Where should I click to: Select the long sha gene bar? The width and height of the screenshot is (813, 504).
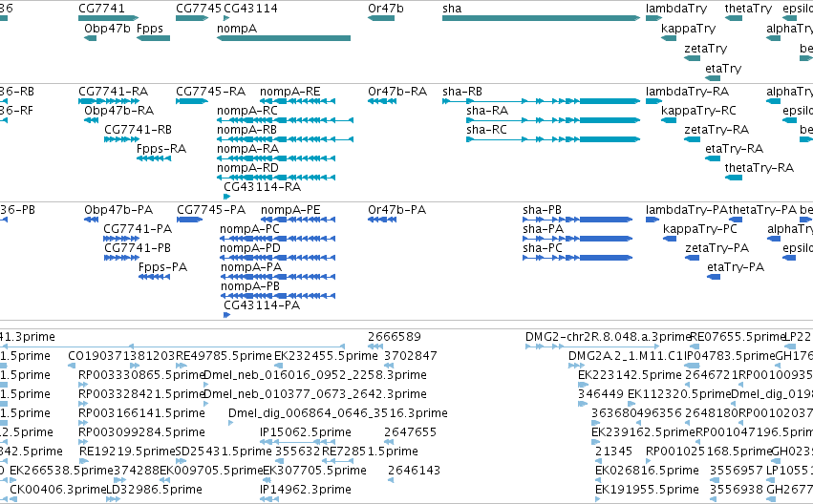[x=542, y=18]
